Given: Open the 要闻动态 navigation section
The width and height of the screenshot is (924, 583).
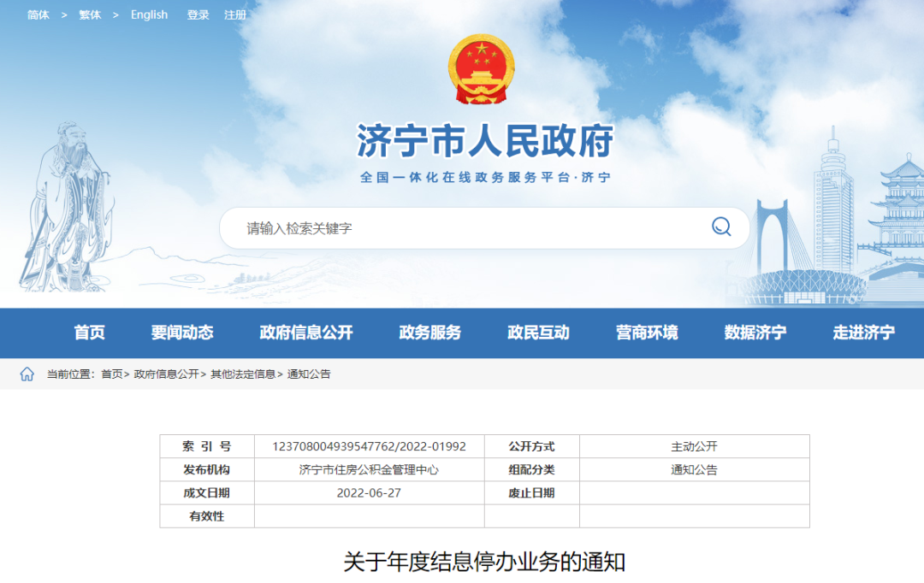Looking at the screenshot, I should 182,333.
